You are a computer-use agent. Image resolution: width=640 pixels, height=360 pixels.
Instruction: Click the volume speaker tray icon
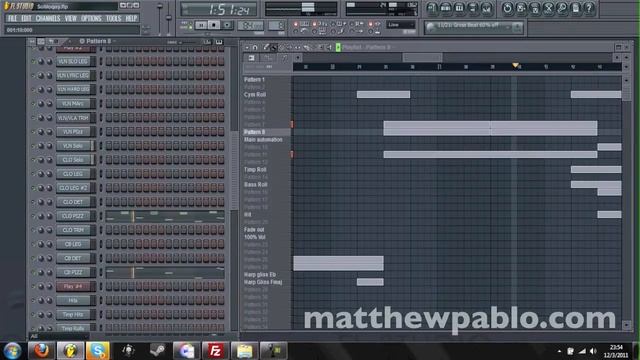(x=593, y=351)
